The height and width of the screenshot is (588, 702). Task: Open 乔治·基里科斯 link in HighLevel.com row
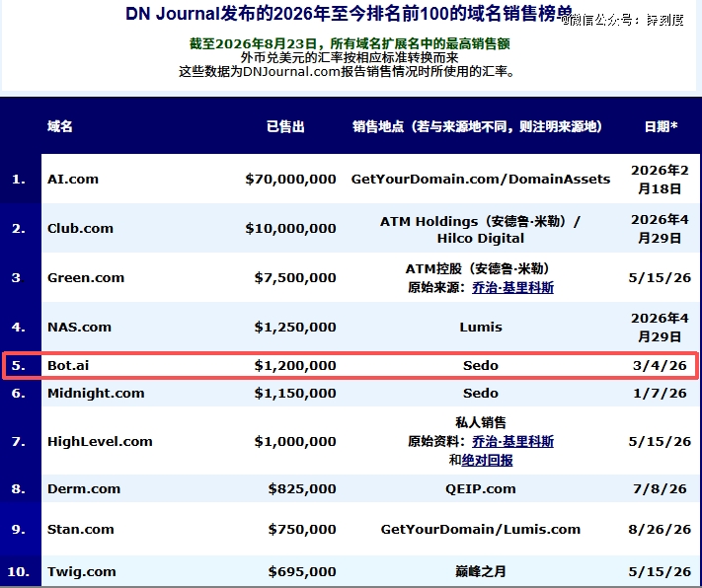coord(512,441)
